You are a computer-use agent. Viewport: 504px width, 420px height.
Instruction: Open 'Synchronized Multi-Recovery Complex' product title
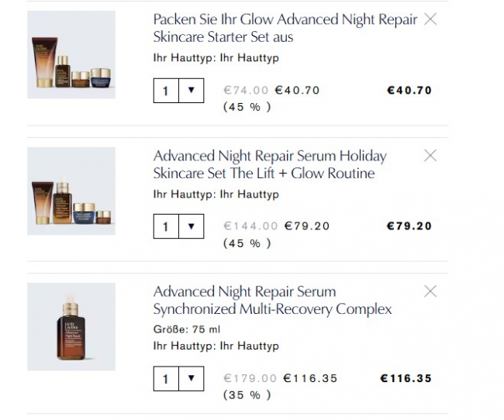[x=272, y=301]
